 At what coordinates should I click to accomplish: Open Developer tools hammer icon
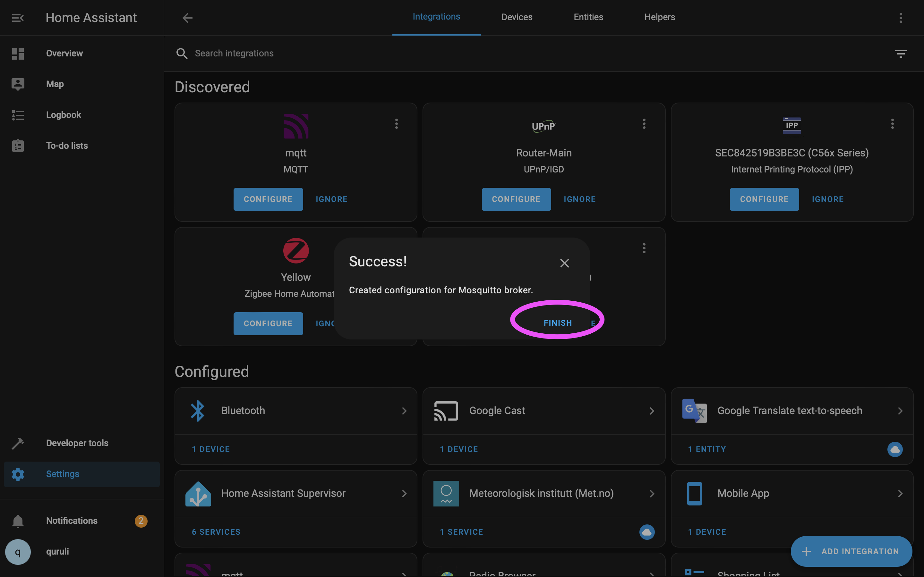tap(18, 443)
